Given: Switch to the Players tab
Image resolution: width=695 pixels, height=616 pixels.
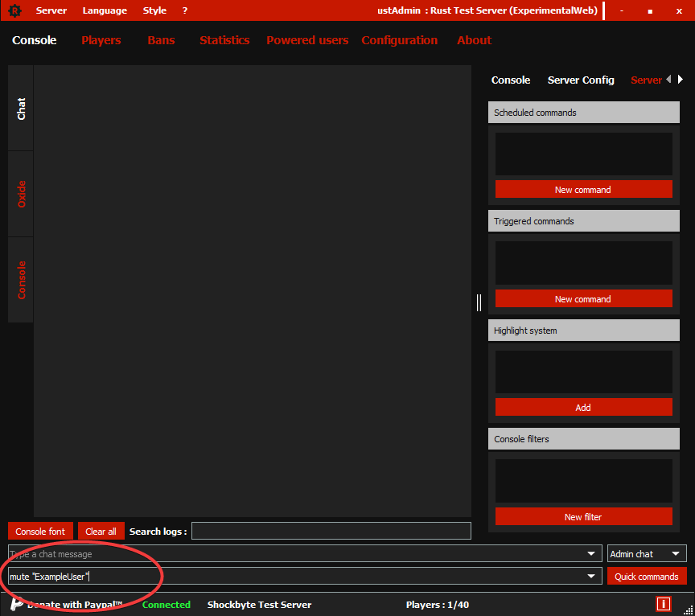Looking at the screenshot, I should point(101,39).
